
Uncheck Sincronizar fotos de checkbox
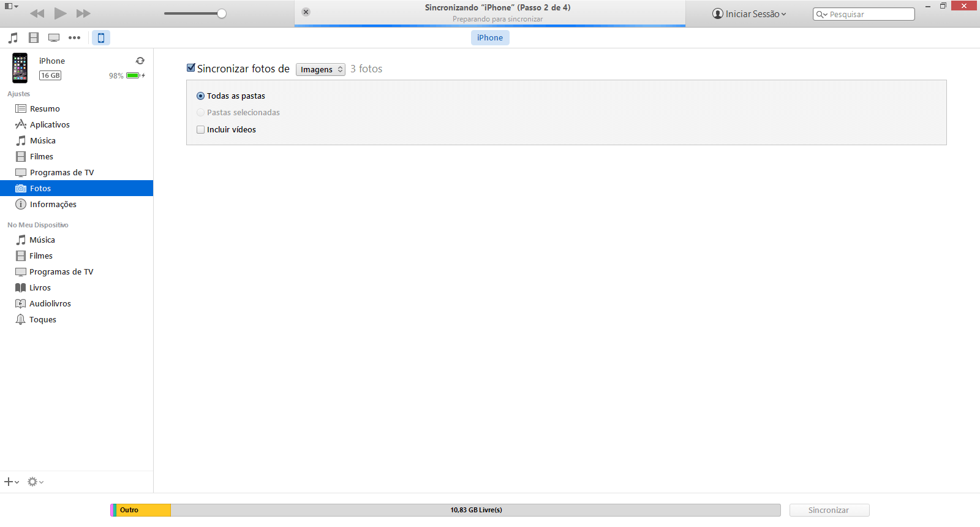tap(191, 68)
